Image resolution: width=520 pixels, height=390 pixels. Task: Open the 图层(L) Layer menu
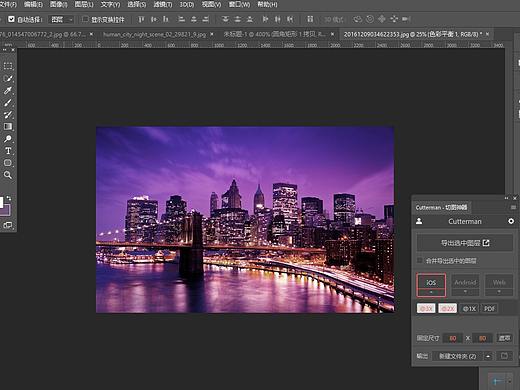[x=84, y=5]
